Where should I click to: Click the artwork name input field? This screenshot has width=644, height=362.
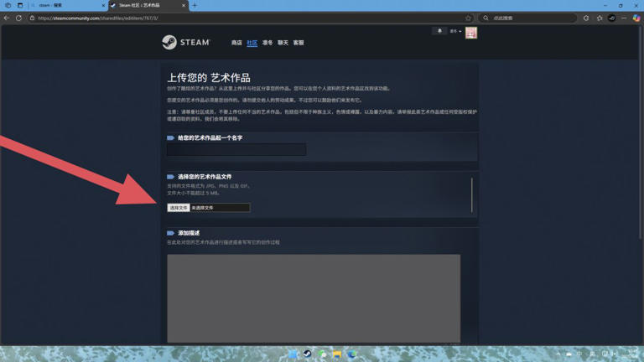coord(236,149)
